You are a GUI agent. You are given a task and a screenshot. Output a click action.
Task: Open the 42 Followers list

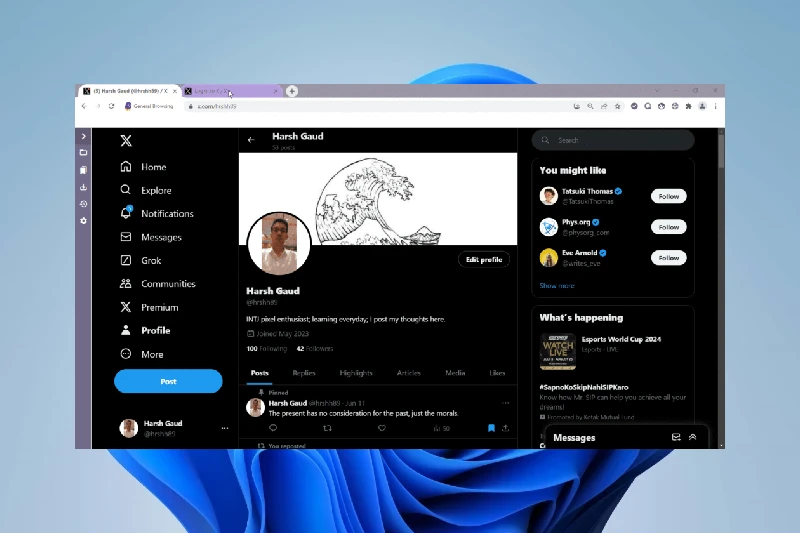(x=315, y=348)
